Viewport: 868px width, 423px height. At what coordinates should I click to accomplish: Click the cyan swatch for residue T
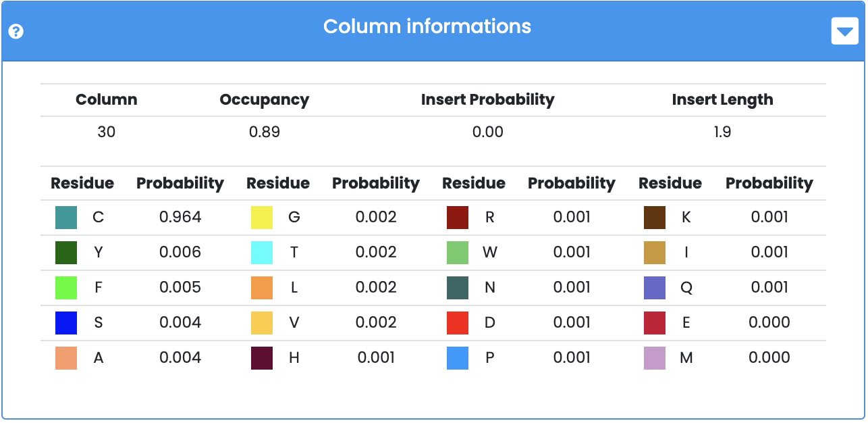click(262, 253)
